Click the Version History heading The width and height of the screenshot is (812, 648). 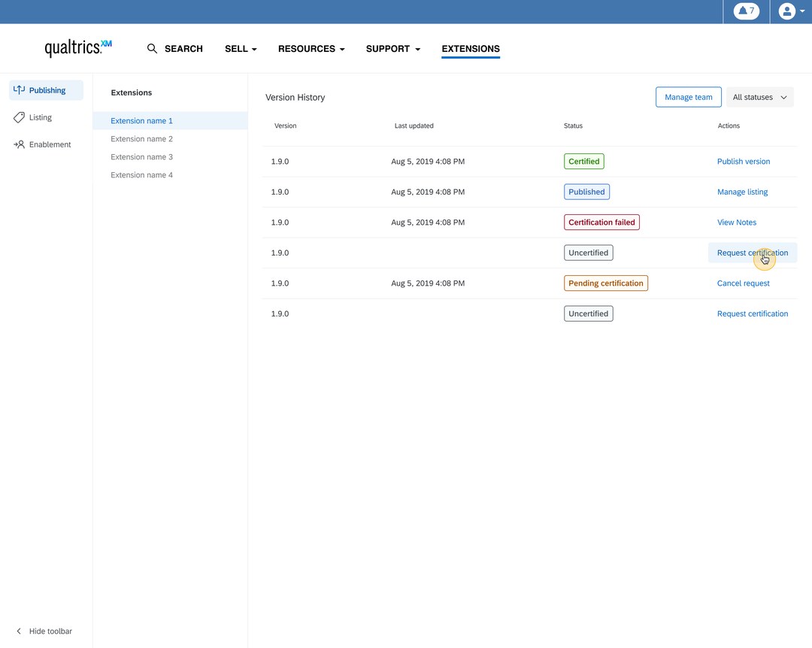click(295, 98)
